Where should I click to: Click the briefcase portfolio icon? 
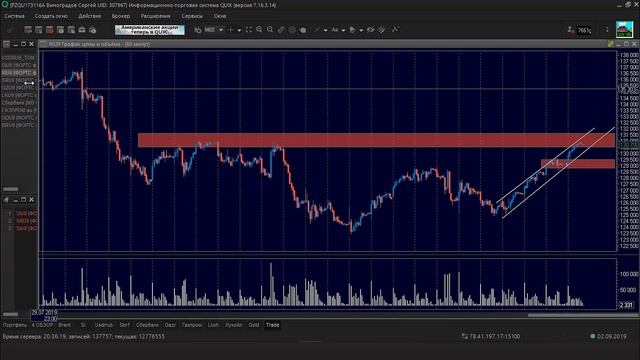(82, 30)
